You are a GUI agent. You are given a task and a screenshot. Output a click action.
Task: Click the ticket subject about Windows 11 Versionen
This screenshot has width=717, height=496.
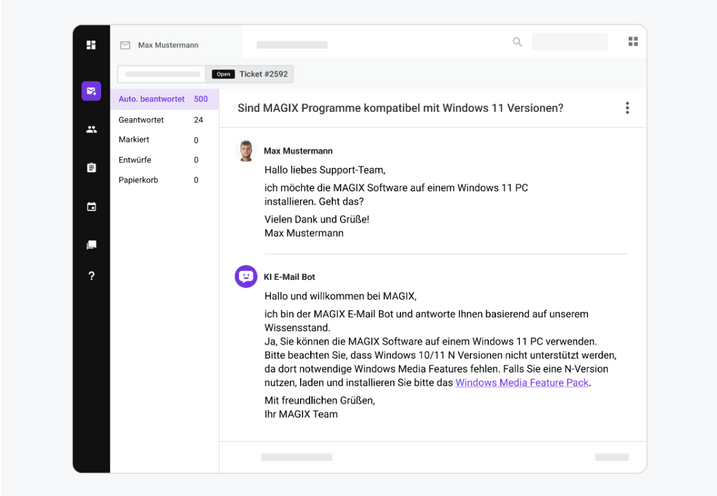400,108
